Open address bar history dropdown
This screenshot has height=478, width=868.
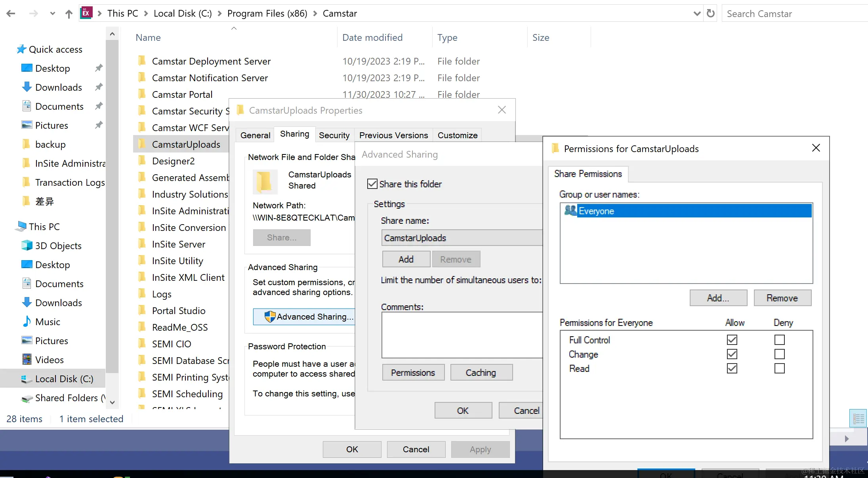click(x=697, y=13)
